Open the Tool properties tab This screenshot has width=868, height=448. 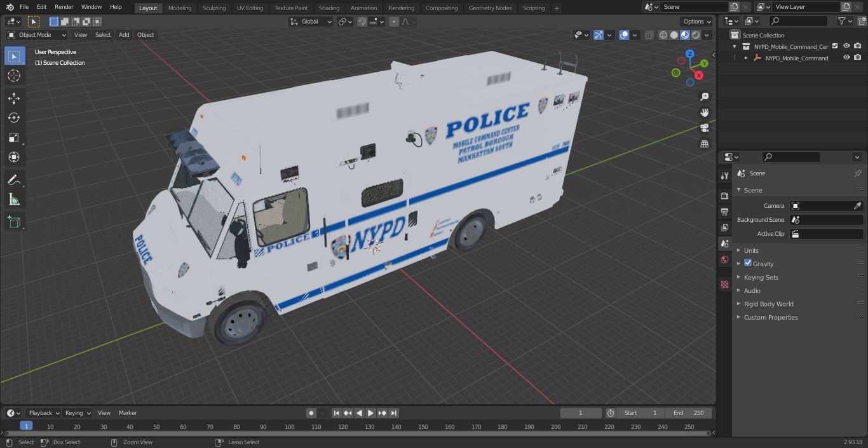(x=724, y=175)
